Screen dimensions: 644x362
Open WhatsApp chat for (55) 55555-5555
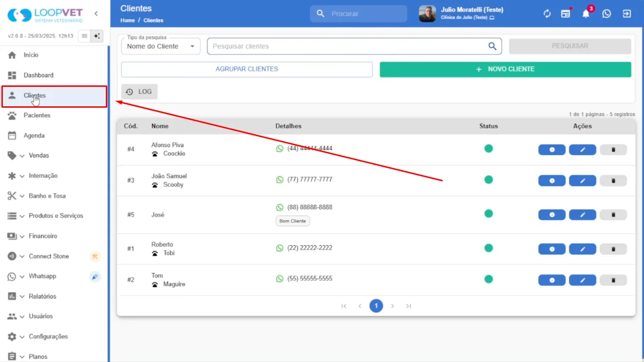click(x=280, y=278)
